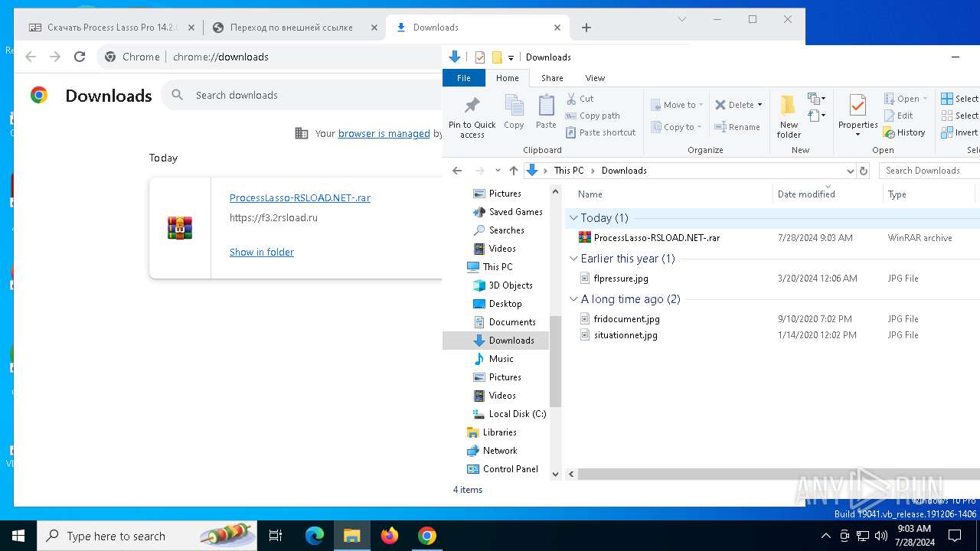This screenshot has height=551, width=980.
Task: Click History in Open group
Action: click(905, 132)
